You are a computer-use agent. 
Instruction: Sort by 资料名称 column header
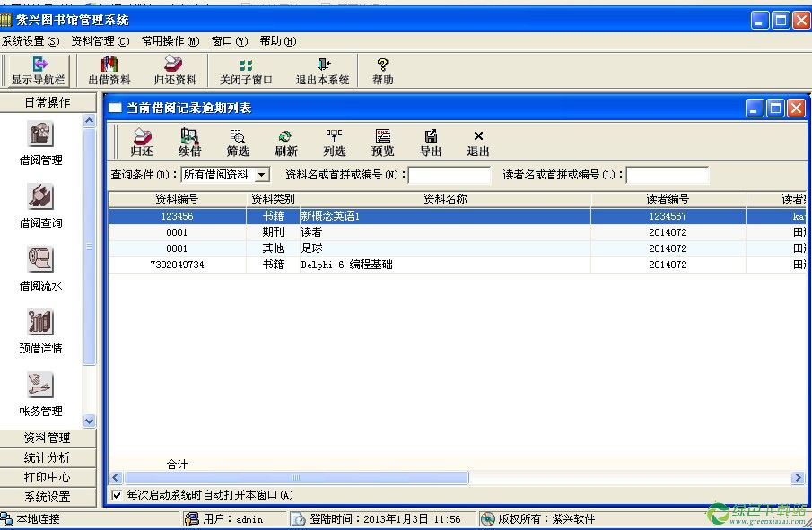445,199
